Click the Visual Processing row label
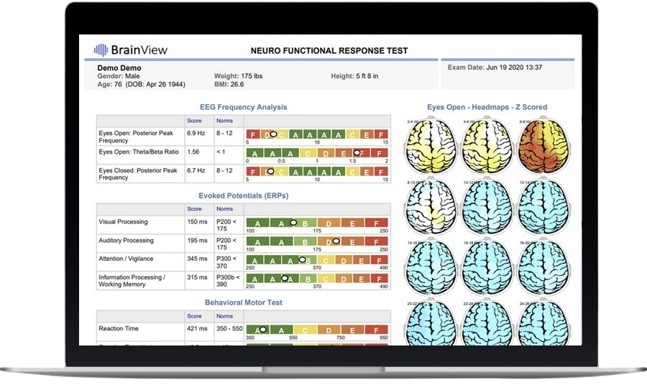Viewport: 647px width, 385px height. click(x=123, y=222)
